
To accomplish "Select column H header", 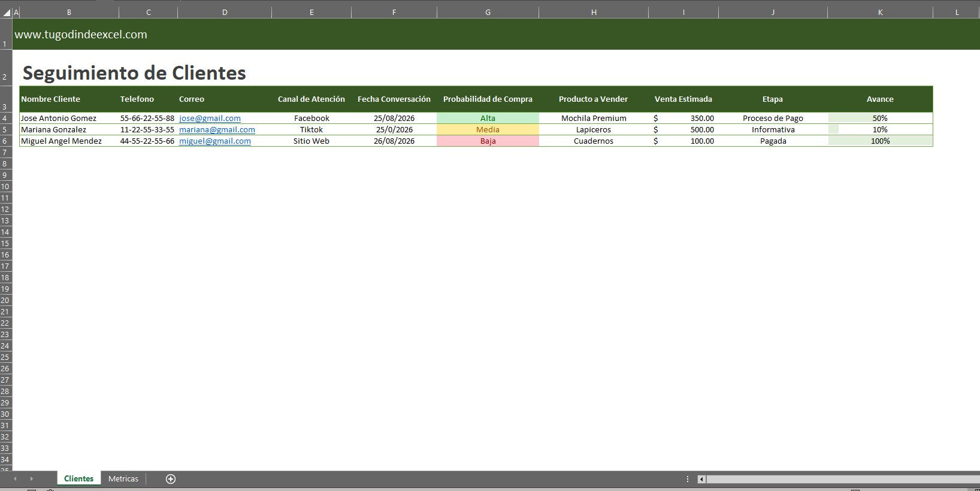I will (594, 12).
